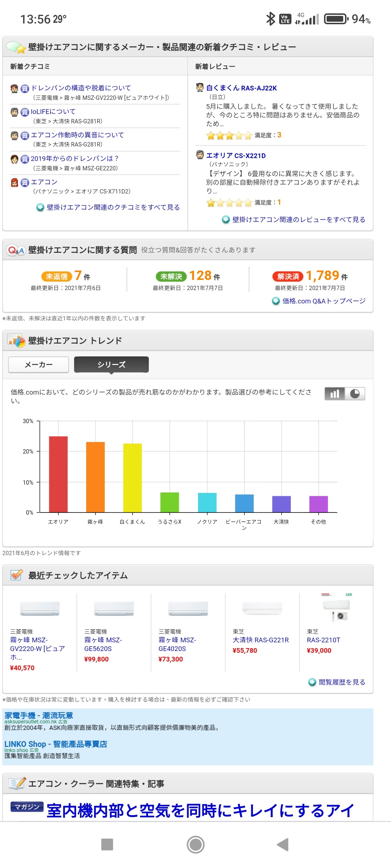Tap battery icon in status bar
Image resolution: width=391 pixels, height=868 pixels.
click(336, 19)
